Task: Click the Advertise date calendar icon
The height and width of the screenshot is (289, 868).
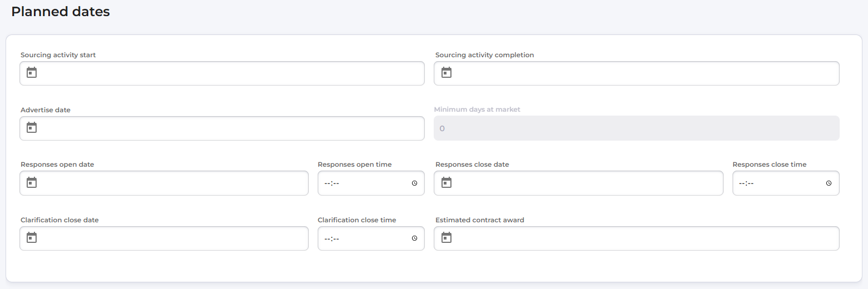Action: coord(32,128)
